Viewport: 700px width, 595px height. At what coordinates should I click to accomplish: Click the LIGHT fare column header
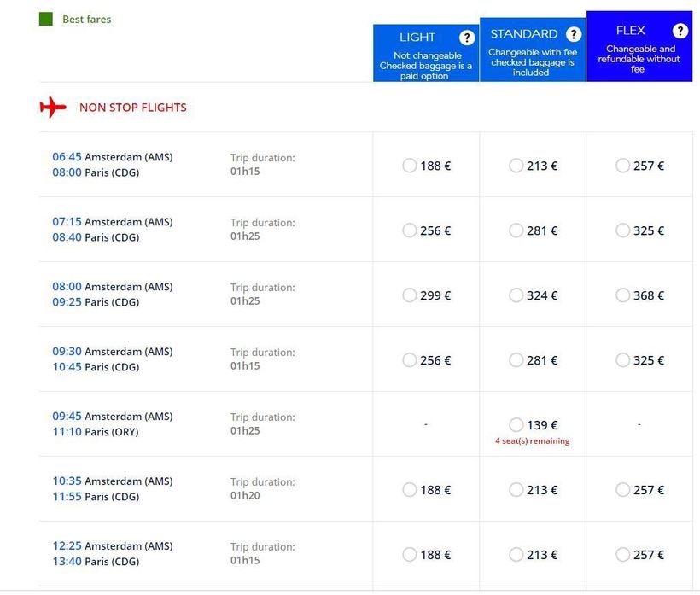pos(417,38)
